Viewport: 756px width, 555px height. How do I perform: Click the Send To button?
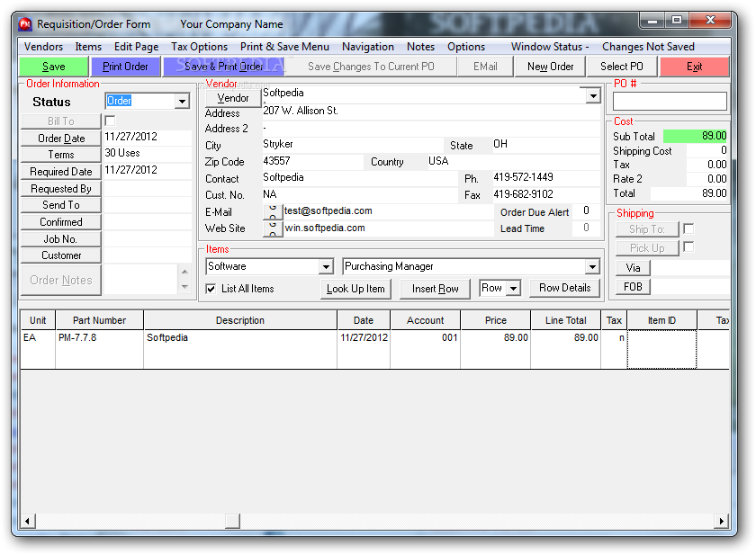coord(61,205)
